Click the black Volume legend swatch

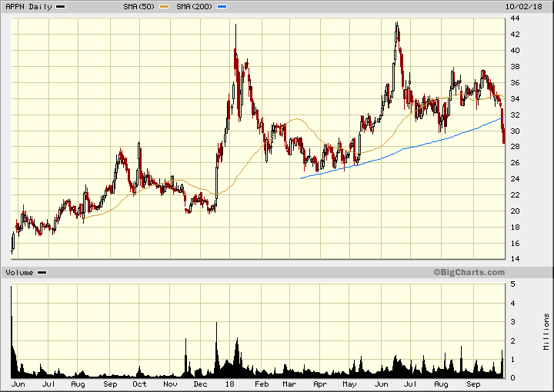[x=42, y=272]
